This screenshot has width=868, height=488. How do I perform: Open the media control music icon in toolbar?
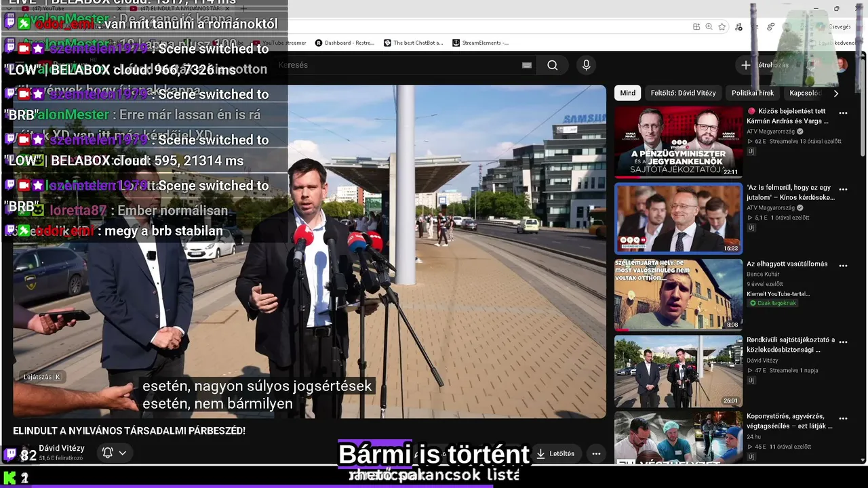pyautogui.click(x=738, y=26)
